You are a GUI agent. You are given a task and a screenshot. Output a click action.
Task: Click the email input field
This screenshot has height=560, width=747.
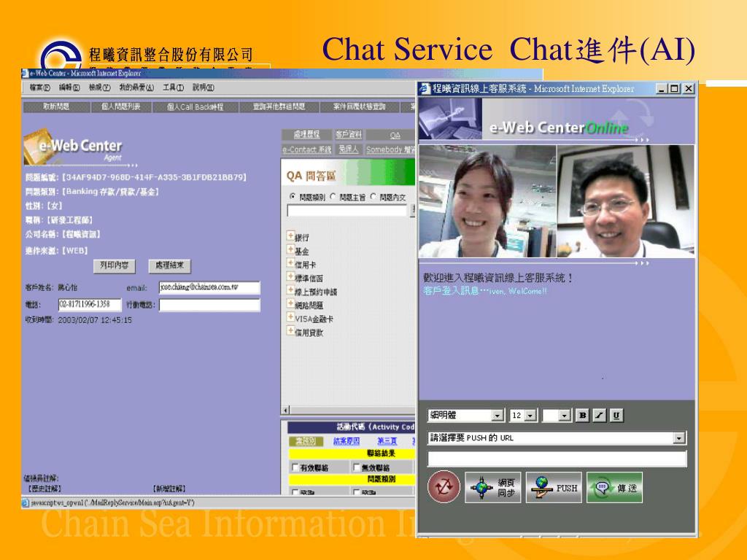click(209, 287)
